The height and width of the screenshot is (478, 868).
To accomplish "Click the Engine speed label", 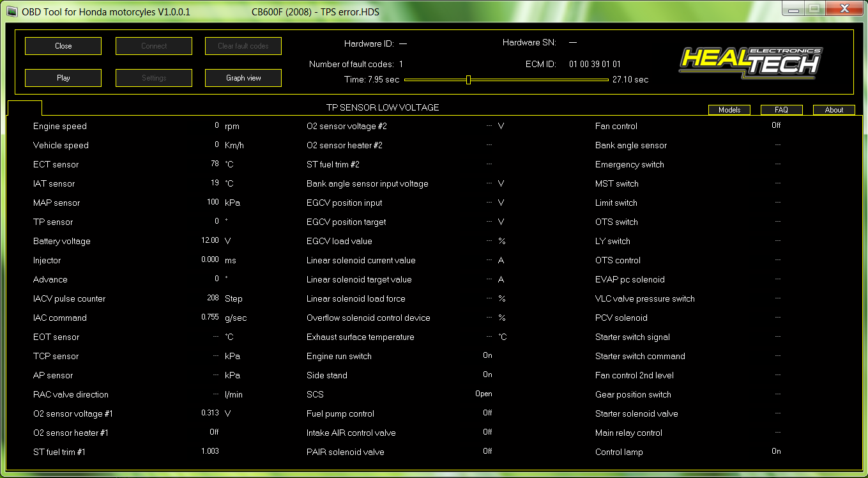I will click(60, 126).
